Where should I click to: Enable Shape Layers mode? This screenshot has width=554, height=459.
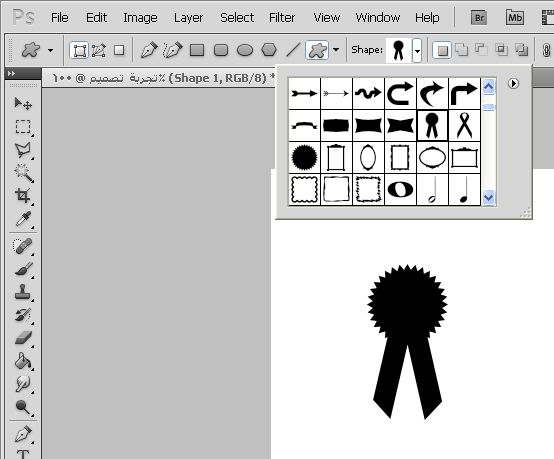[79, 50]
